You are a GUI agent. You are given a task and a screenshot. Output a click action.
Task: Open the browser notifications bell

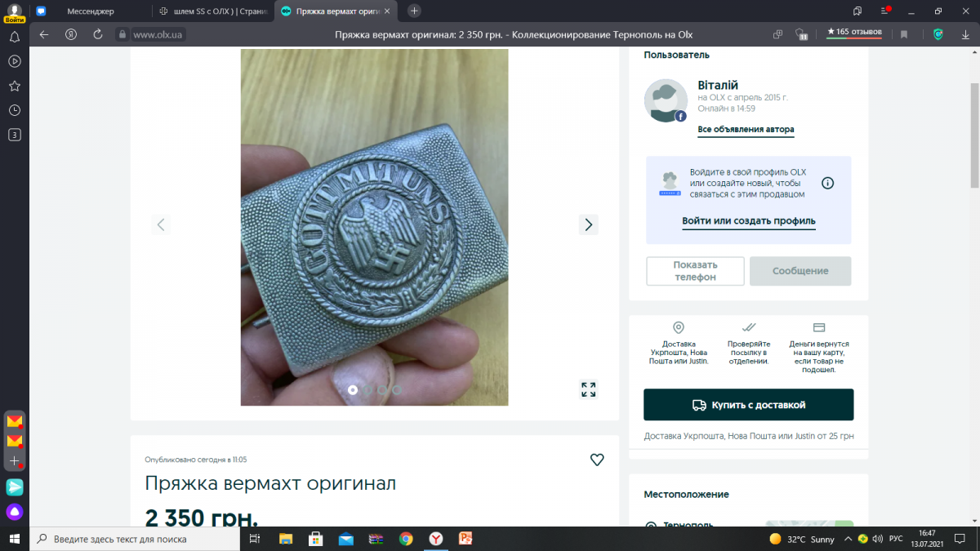tap(14, 37)
